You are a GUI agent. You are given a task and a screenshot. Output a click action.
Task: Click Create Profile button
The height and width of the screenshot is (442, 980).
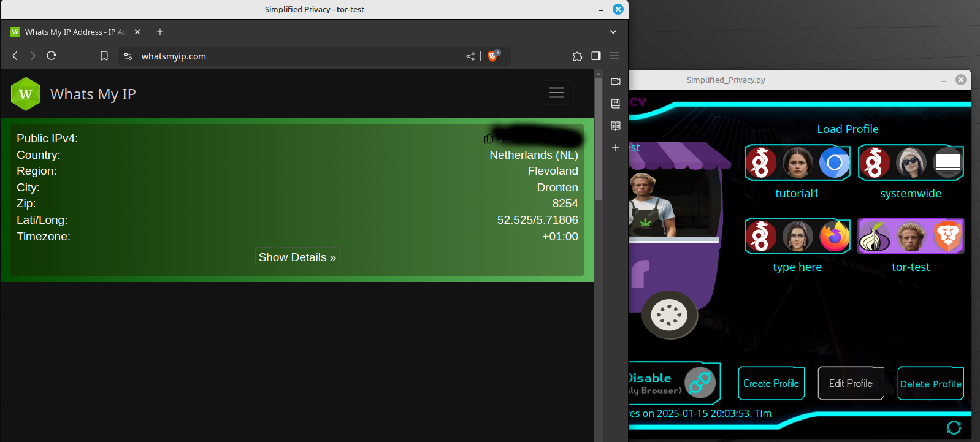point(771,384)
